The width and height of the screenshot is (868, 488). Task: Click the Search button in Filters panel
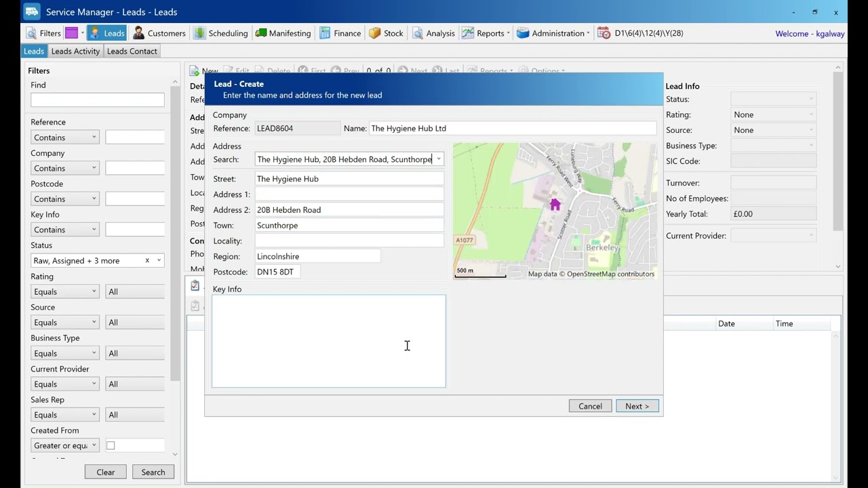[x=153, y=472]
